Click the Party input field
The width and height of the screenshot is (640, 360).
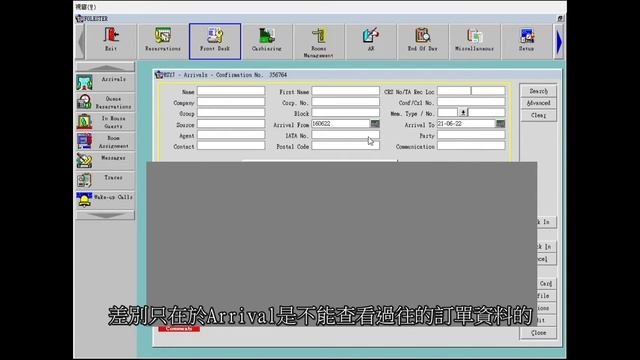[x=471, y=135]
